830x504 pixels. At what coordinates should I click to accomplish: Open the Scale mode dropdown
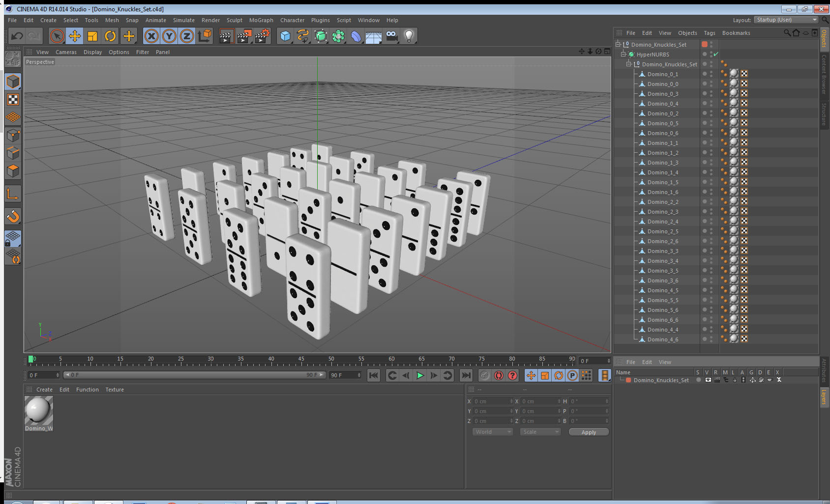tap(540, 432)
